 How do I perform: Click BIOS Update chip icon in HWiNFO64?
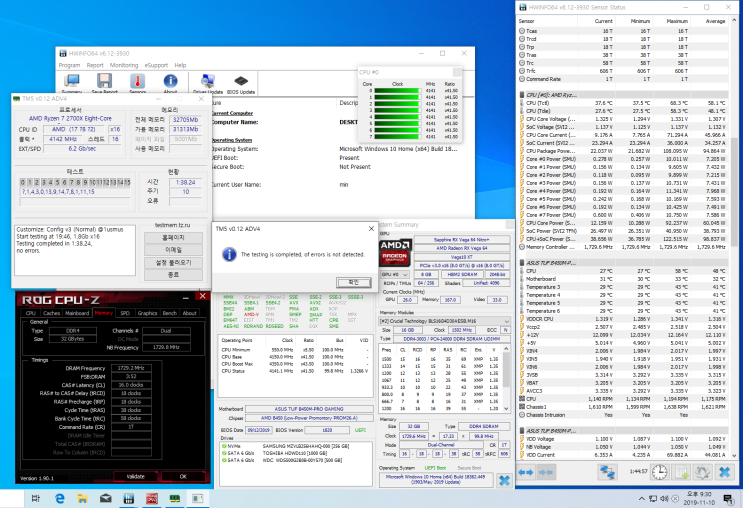pos(241,82)
